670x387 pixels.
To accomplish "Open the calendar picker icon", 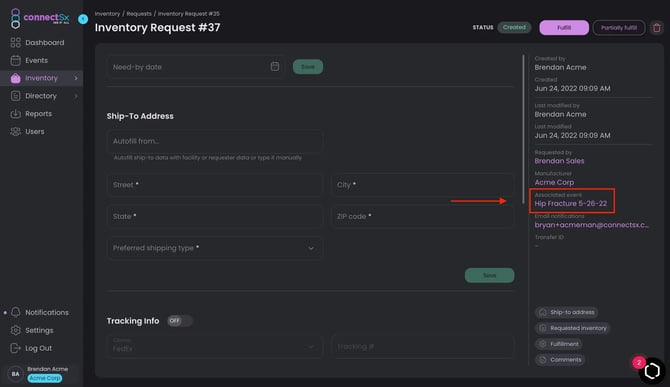I will pos(275,67).
